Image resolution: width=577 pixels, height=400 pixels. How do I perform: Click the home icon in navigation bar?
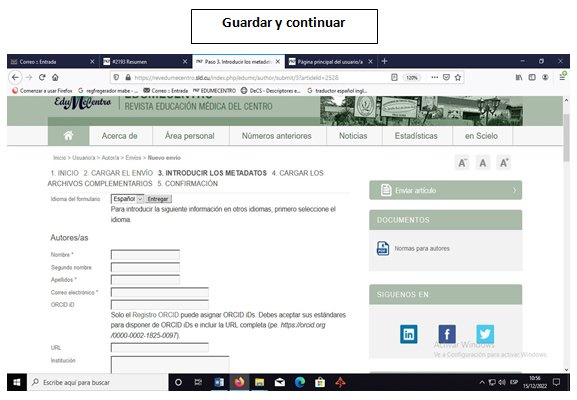(x=68, y=136)
